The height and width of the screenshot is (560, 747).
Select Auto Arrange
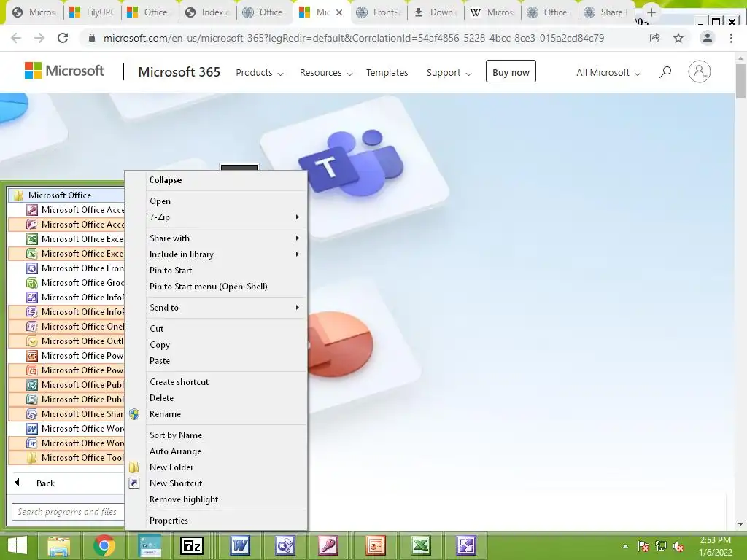click(226, 451)
